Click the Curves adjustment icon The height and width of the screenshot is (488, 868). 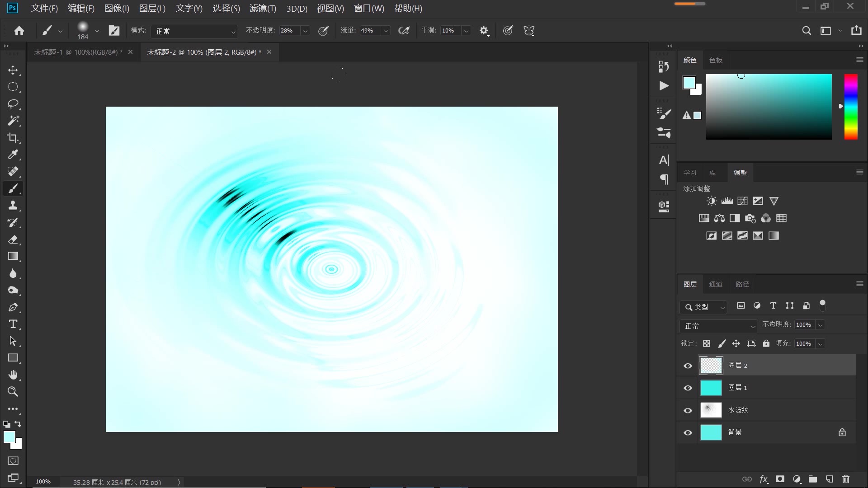tap(742, 201)
